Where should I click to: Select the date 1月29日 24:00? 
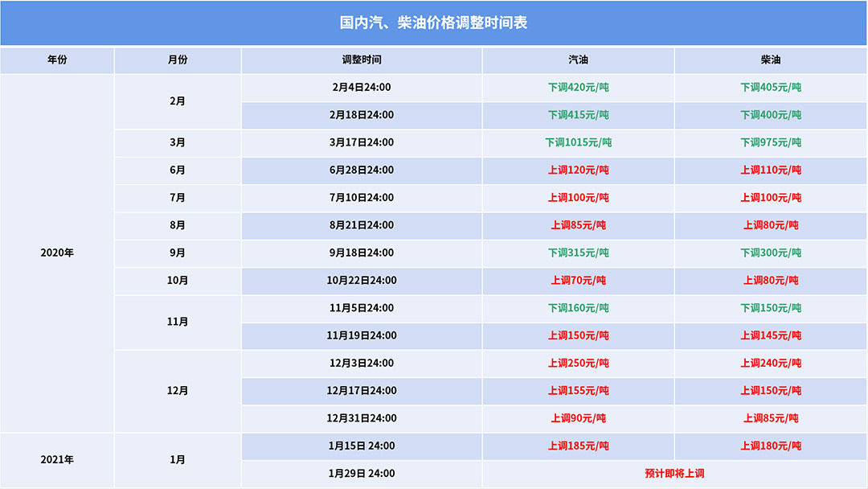(362, 474)
